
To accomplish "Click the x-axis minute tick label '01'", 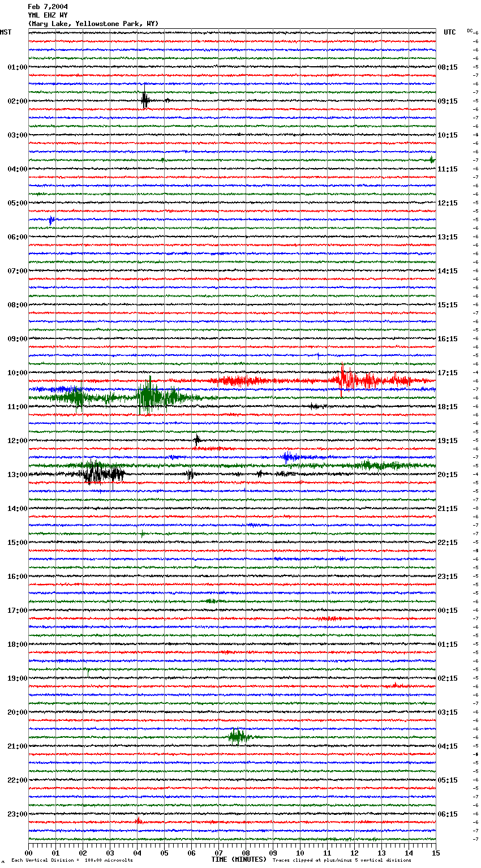I will pyautogui.click(x=55, y=853).
